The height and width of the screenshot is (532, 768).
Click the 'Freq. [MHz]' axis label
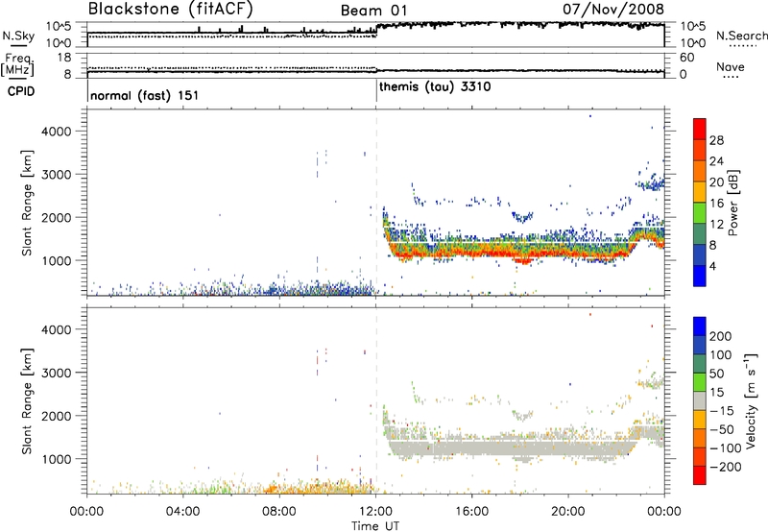pyautogui.click(x=17, y=64)
